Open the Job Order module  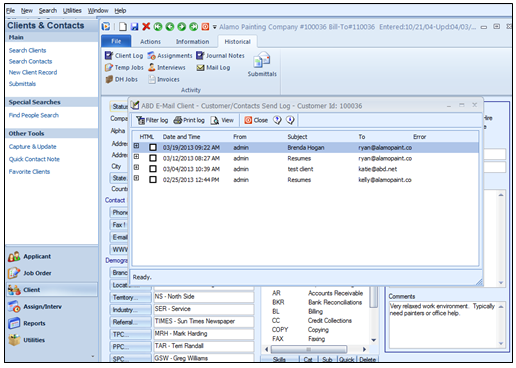(52, 273)
